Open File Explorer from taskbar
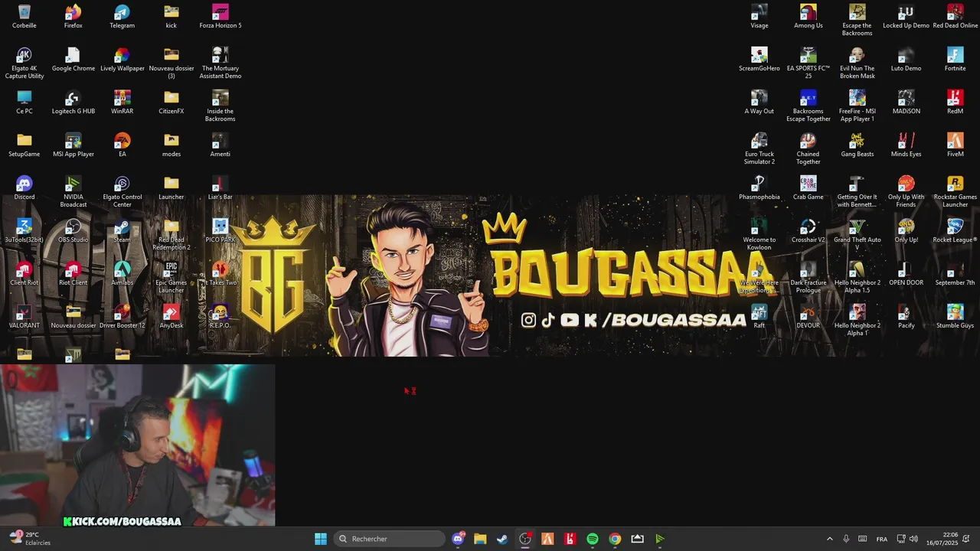The width and height of the screenshot is (980, 551). pyautogui.click(x=480, y=539)
